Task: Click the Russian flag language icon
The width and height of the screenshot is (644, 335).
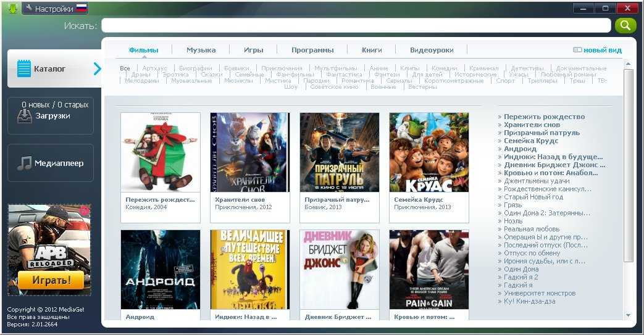Action: pyautogui.click(x=82, y=8)
